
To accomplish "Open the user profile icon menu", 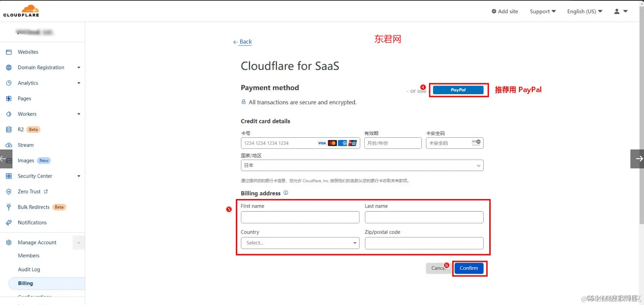I will tap(621, 11).
